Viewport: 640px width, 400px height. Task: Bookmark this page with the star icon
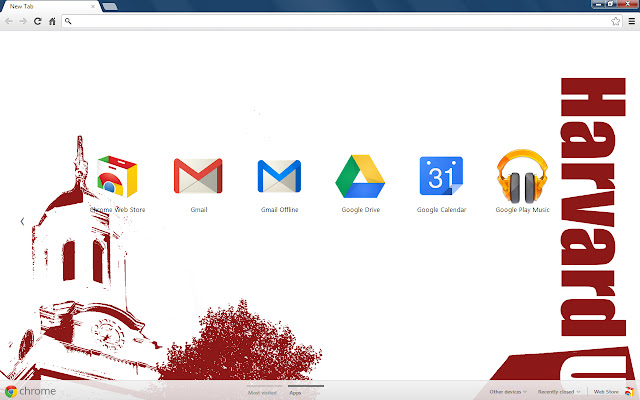coord(616,21)
